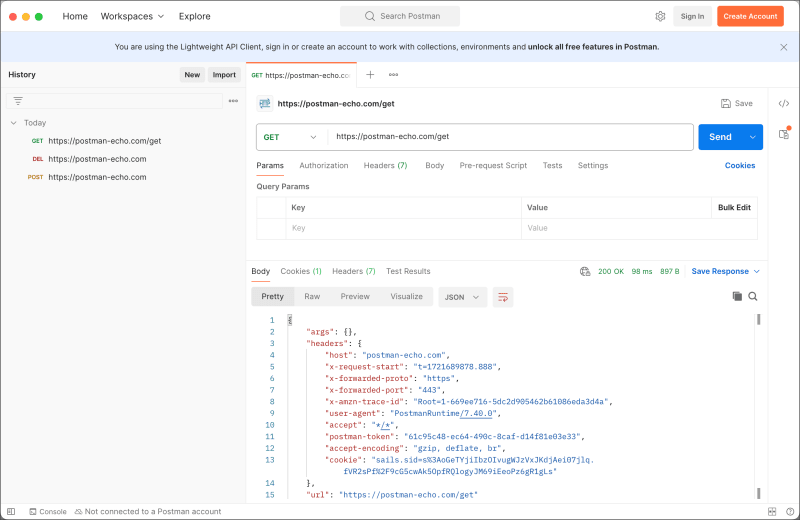Image resolution: width=800 pixels, height=520 pixels.
Task: Toggle the sidebar icon in status bar
Action: point(11,511)
